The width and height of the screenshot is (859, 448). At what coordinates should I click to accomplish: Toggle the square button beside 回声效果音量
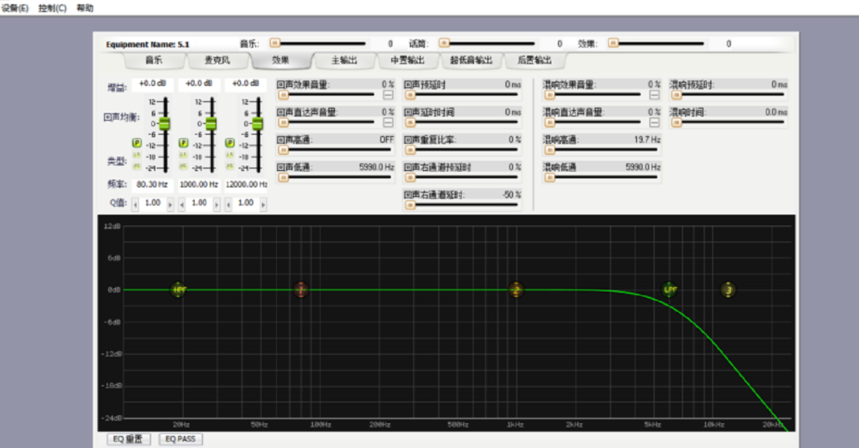point(388,95)
